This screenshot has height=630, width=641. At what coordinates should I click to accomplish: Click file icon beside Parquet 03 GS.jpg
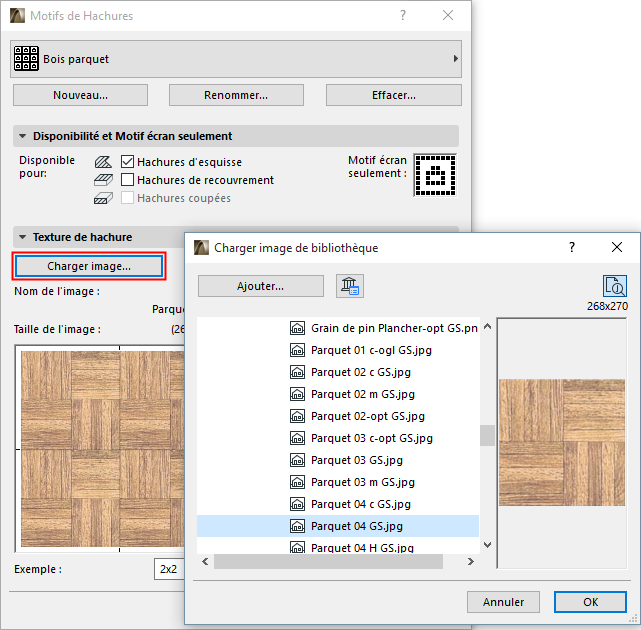297,460
